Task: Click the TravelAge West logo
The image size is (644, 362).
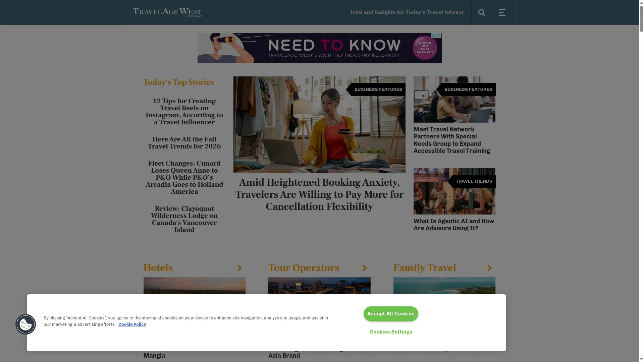Action: (167, 12)
